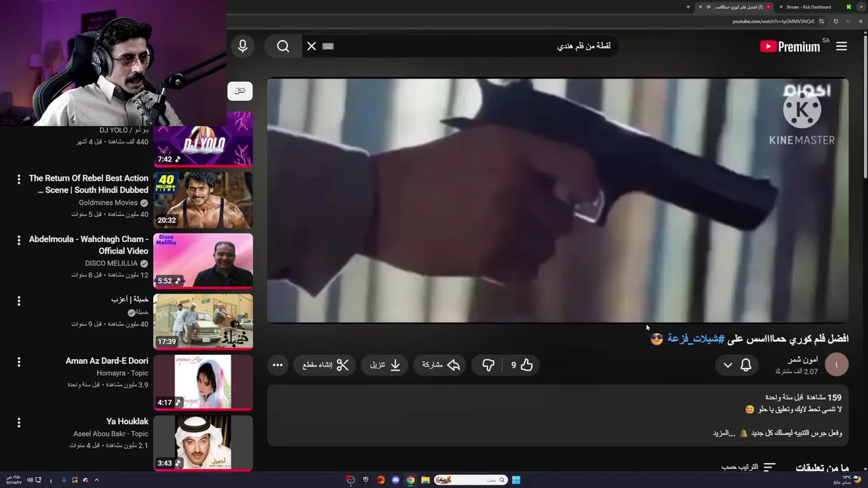Toggle the notification bell for the channel

click(746, 365)
